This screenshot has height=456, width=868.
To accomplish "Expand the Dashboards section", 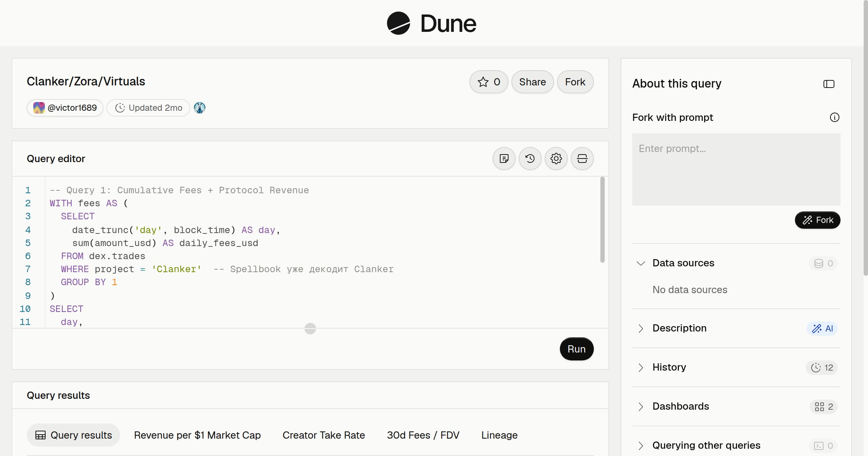I will (641, 406).
